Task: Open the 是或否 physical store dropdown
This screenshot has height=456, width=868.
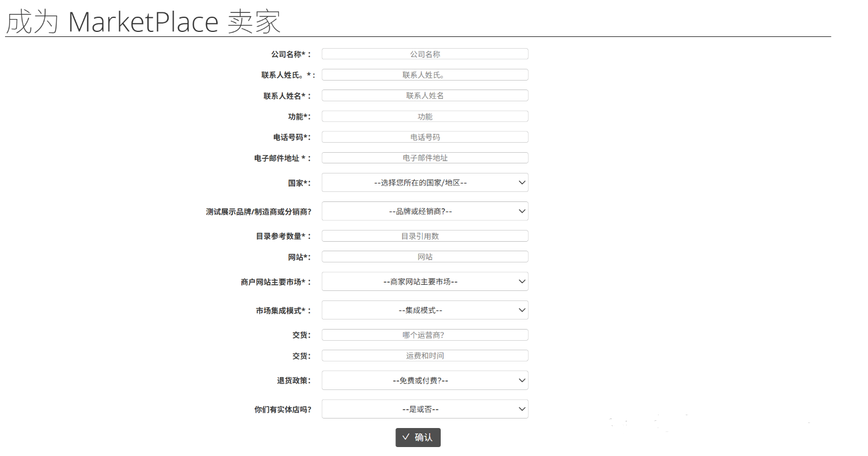Action: (x=424, y=409)
